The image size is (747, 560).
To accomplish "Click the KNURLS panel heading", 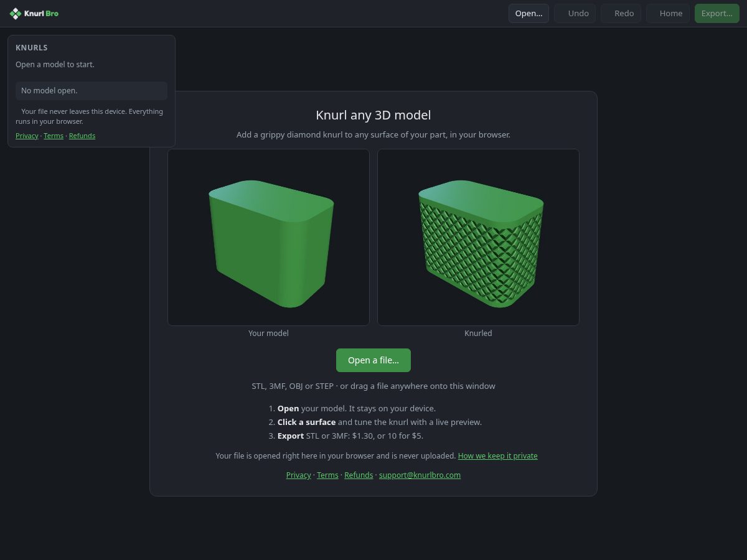I will [x=32, y=48].
